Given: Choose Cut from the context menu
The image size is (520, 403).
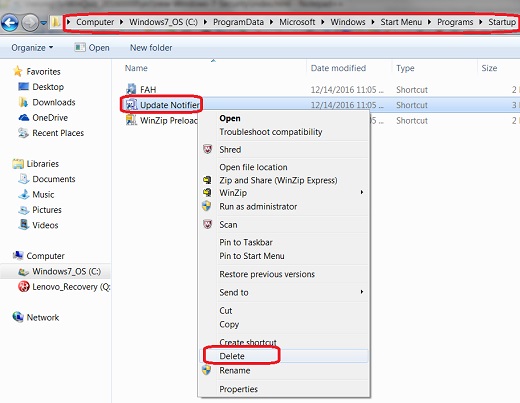Looking at the screenshot, I should click(226, 311).
